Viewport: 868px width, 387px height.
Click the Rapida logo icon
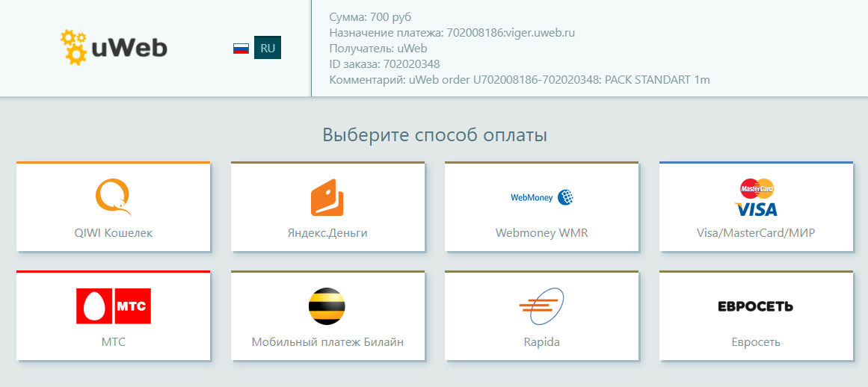point(541,306)
